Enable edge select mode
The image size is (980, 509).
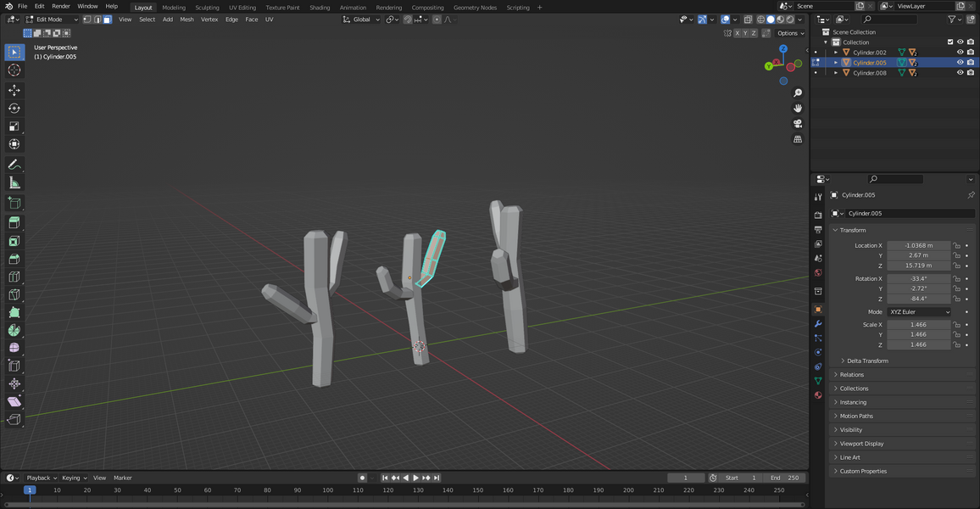tap(97, 20)
